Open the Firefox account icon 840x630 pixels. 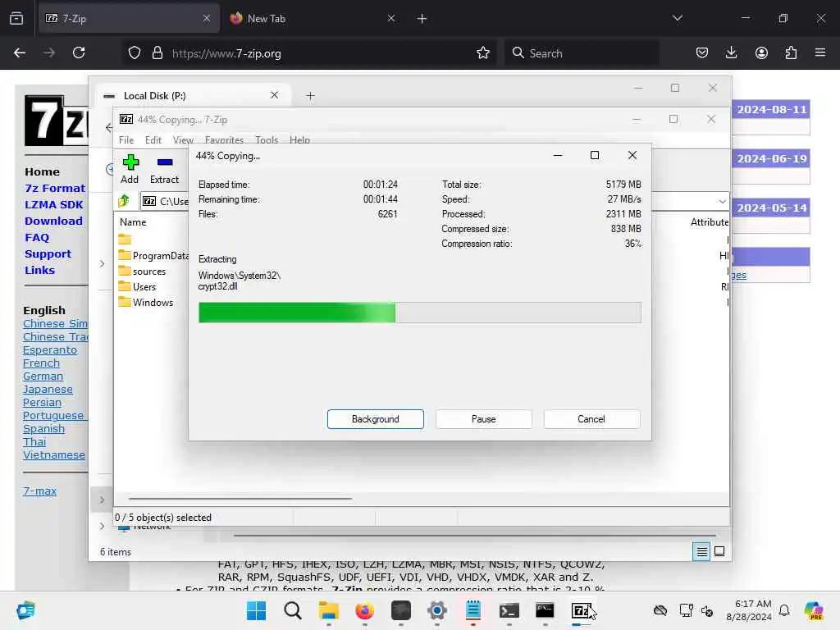click(761, 52)
